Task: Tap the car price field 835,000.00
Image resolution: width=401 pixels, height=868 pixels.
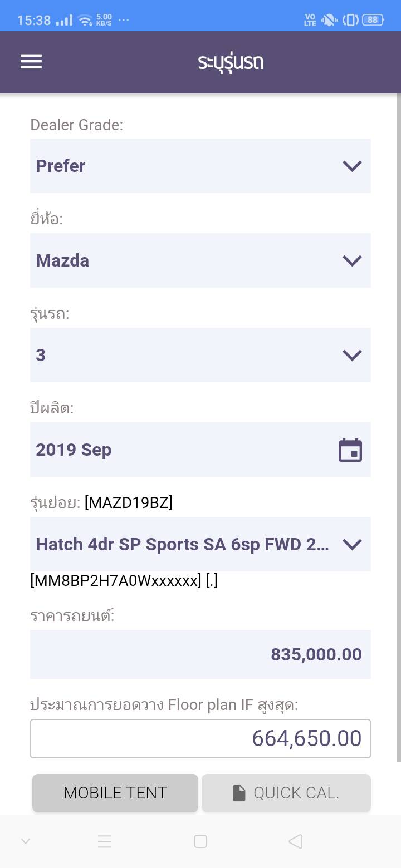Action: pos(200,654)
